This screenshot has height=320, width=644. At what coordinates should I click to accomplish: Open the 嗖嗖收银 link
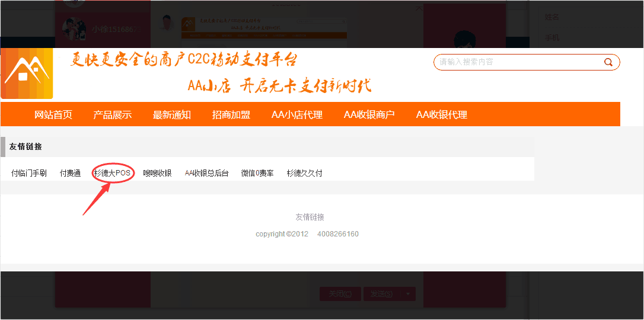[158, 173]
